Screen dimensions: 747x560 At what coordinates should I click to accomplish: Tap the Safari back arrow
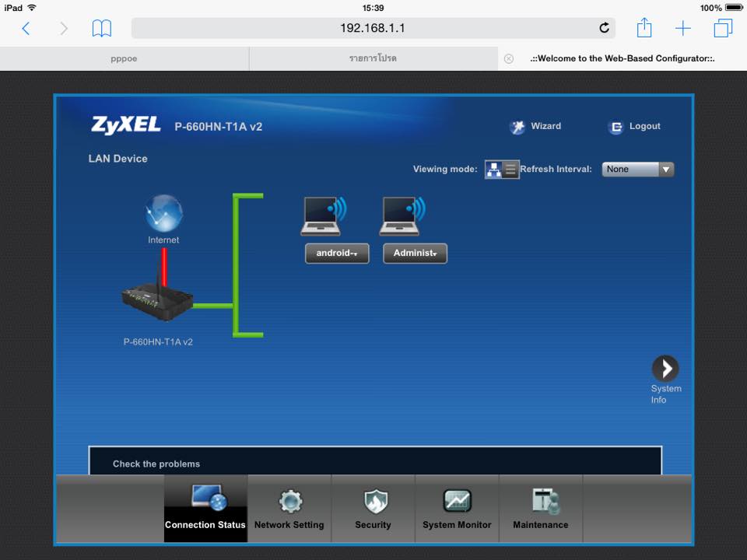(x=26, y=29)
